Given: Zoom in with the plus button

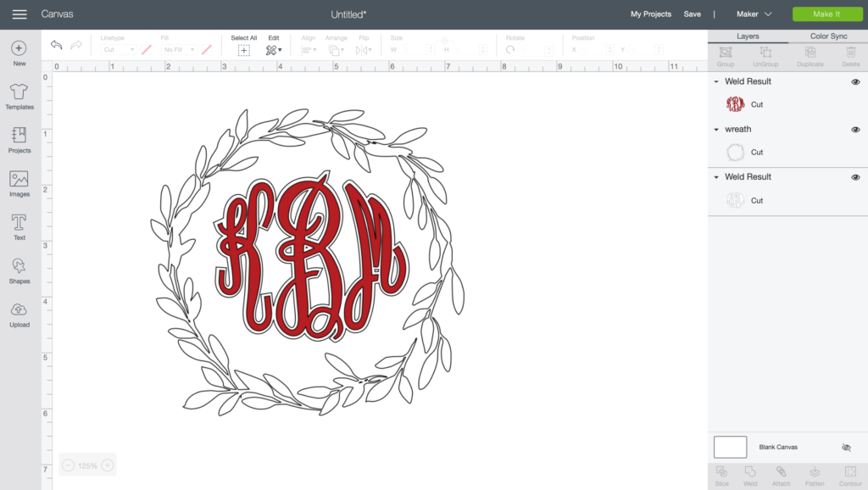Looking at the screenshot, I should (108, 465).
